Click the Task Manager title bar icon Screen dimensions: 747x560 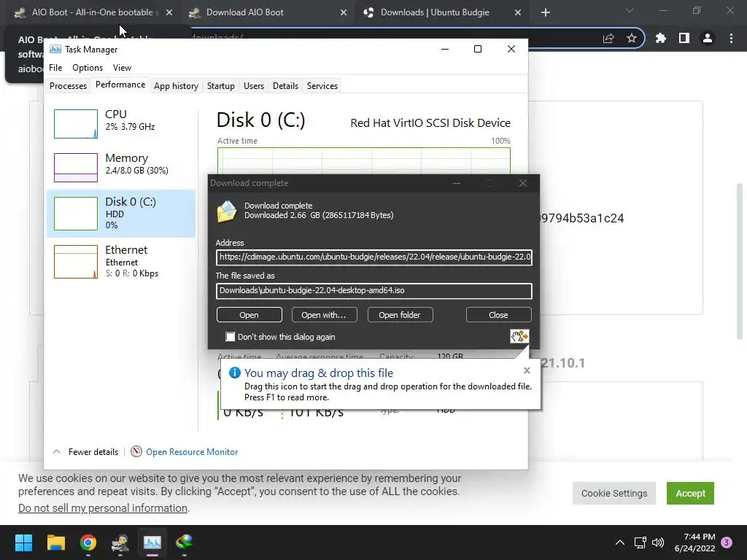tap(55, 49)
